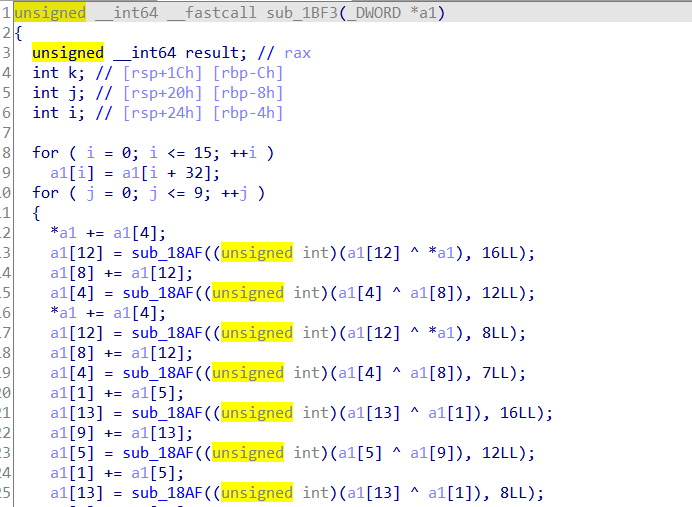The height and width of the screenshot is (507, 692).
Task: Click the _DWORD type in the signature
Action: 374,13
